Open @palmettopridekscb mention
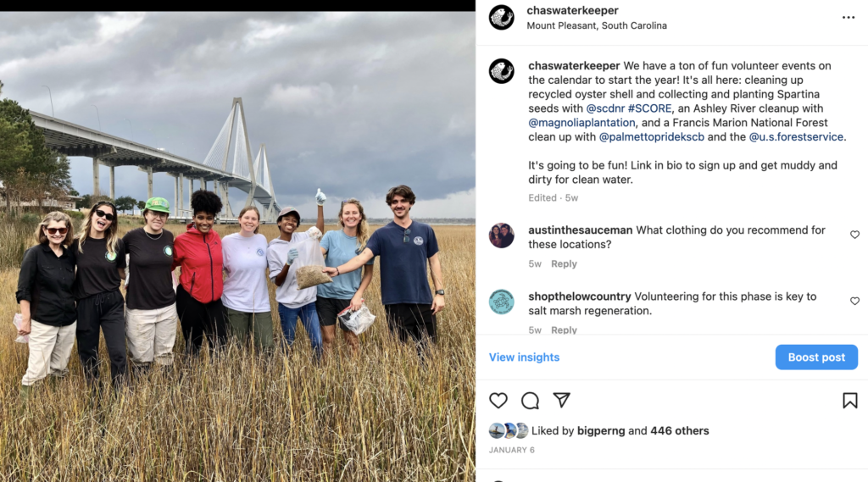 [x=652, y=136]
